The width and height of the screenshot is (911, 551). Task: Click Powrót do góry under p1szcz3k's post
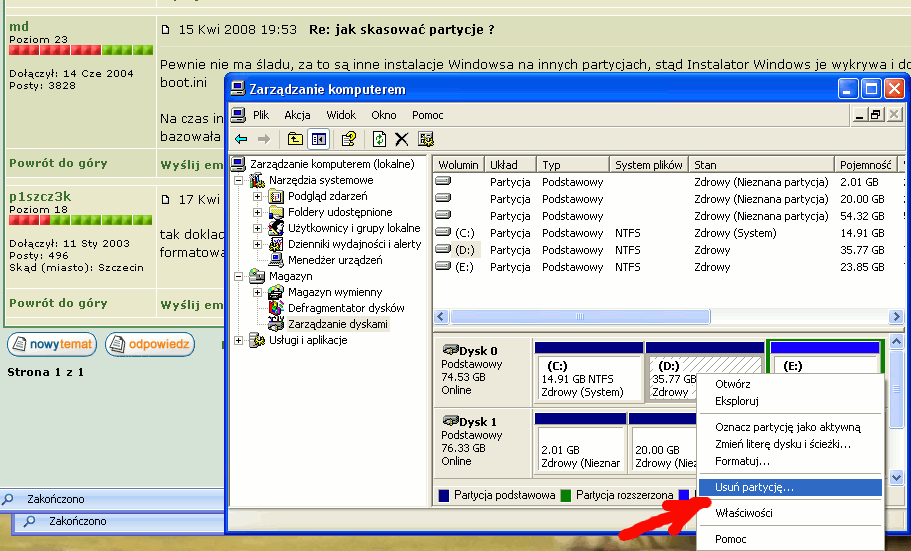(58, 303)
